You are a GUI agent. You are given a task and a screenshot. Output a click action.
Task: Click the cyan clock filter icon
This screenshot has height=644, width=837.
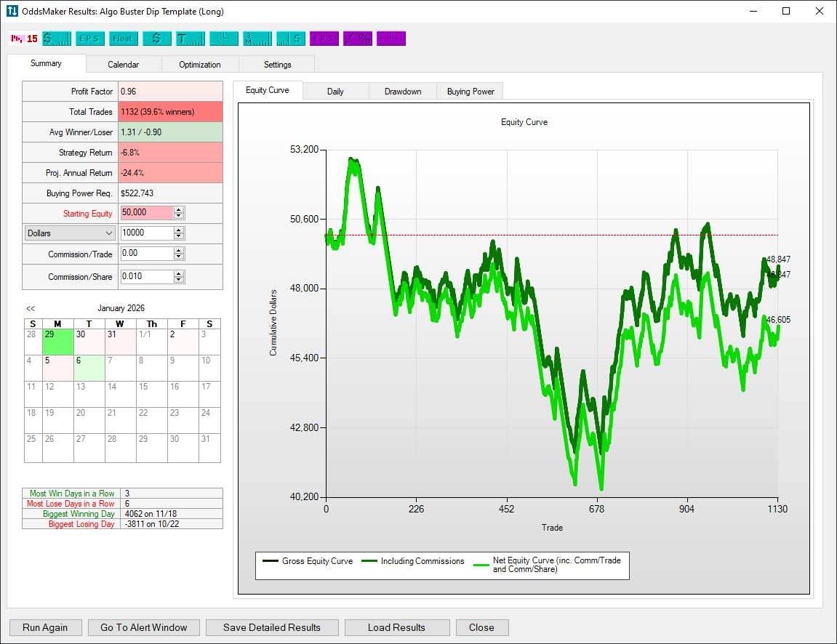point(223,39)
